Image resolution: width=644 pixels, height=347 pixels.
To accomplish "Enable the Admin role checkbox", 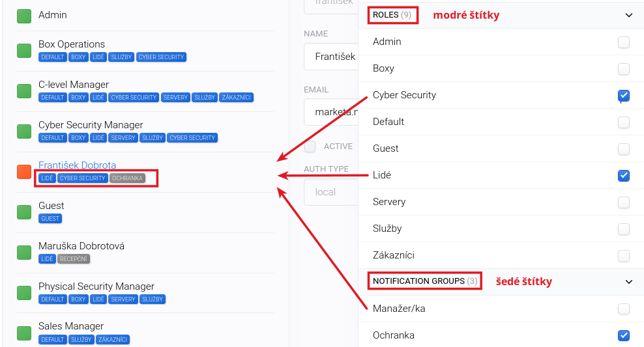I will pyautogui.click(x=624, y=42).
